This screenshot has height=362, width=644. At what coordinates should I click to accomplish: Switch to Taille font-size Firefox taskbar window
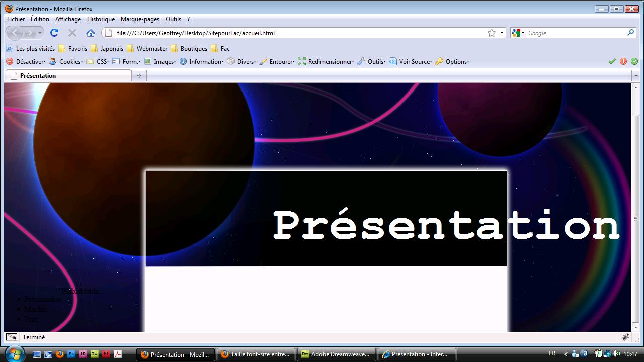click(x=257, y=354)
